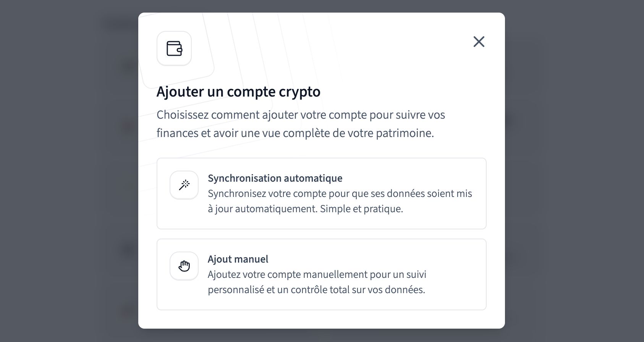Image resolution: width=644 pixels, height=342 pixels.
Task: Select the Synchronisation automatique heading
Action: (275, 178)
